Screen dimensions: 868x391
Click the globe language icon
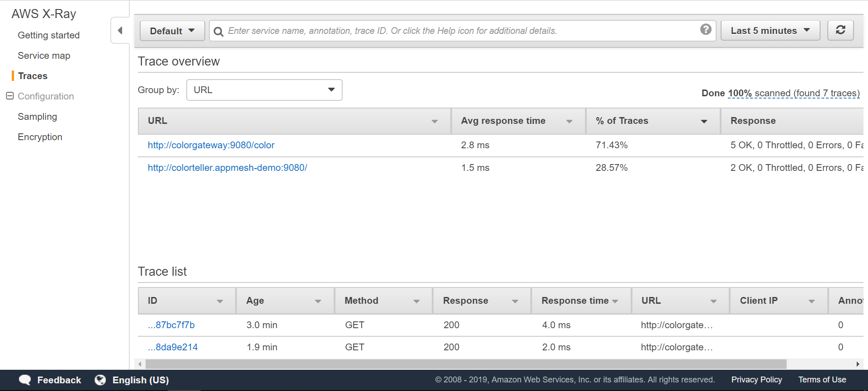point(100,380)
